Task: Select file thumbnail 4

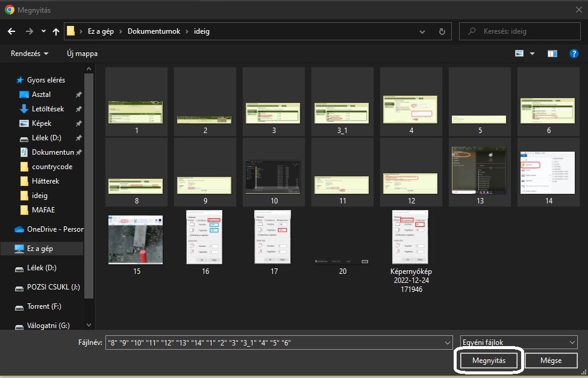Action: tap(411, 102)
